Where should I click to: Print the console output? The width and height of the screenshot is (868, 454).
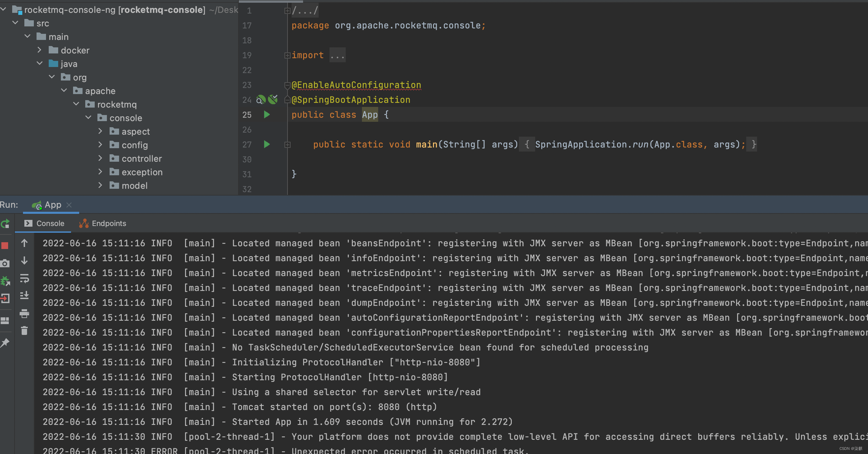click(x=24, y=314)
